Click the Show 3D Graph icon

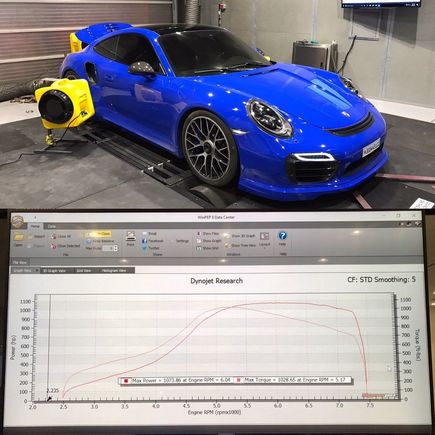[227, 236]
